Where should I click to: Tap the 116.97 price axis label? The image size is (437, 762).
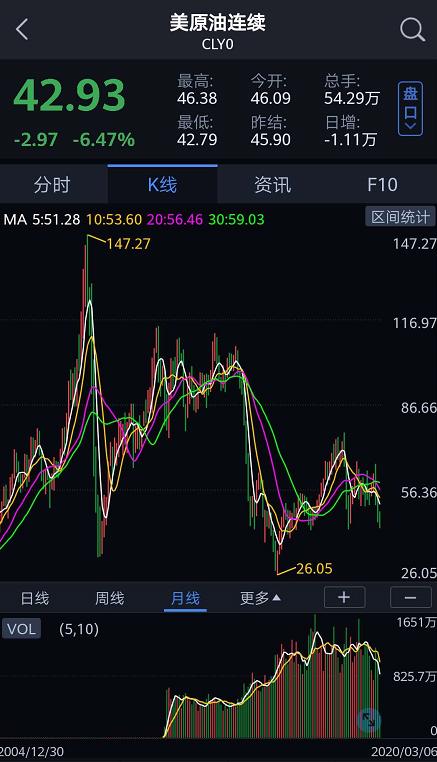(x=415, y=323)
